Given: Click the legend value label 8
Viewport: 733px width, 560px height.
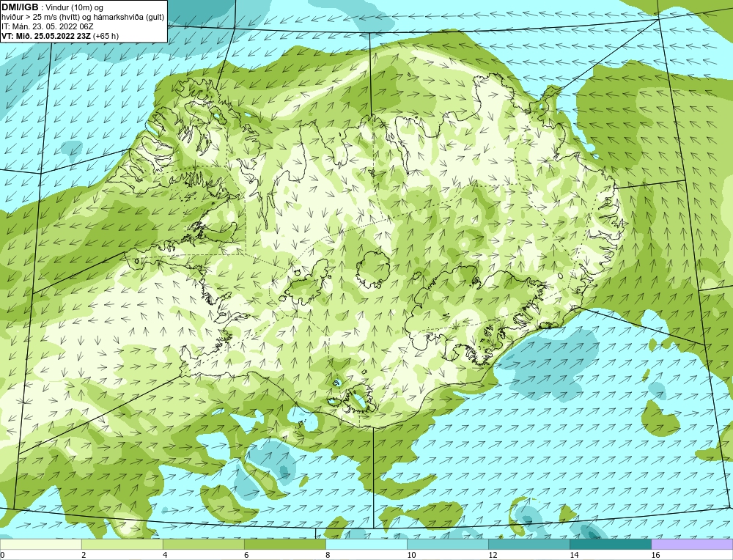Looking at the screenshot, I should (x=328, y=555).
